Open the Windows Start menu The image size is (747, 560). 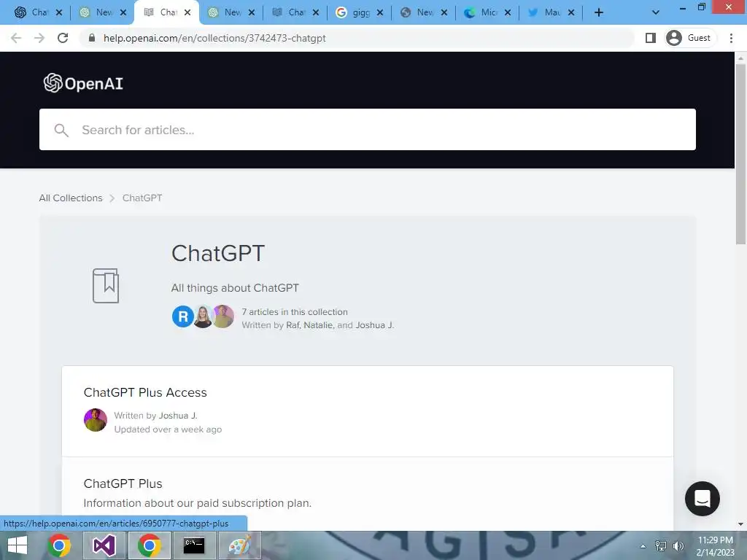tap(18, 545)
